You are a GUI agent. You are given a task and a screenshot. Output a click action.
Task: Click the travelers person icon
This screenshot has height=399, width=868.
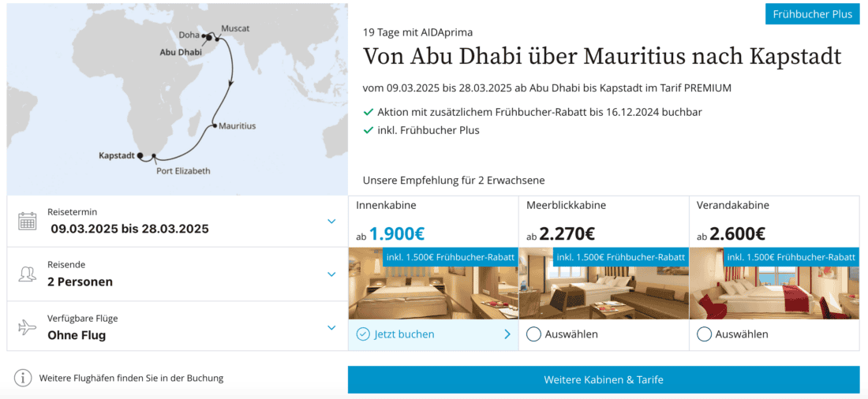coord(28,274)
